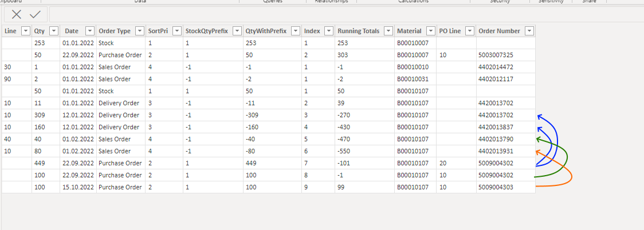Viewport: 644px width, 230px height.
Task: Click Qty cell 160
Action: [x=46, y=127]
